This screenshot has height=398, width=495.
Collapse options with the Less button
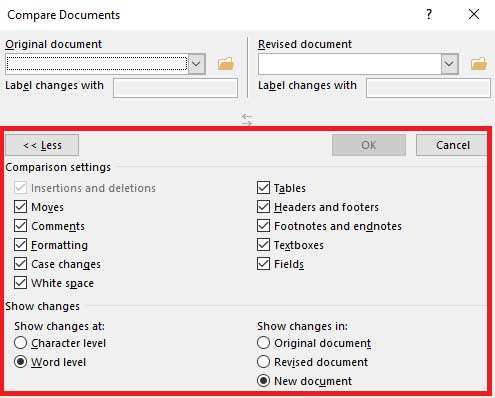(42, 145)
